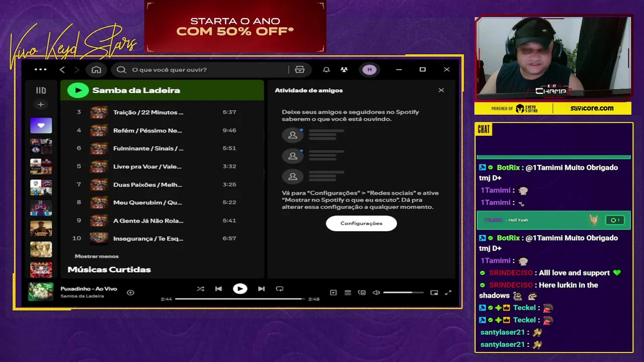644x362 pixels.
Task: Skip to previous track
Action: tap(218, 289)
